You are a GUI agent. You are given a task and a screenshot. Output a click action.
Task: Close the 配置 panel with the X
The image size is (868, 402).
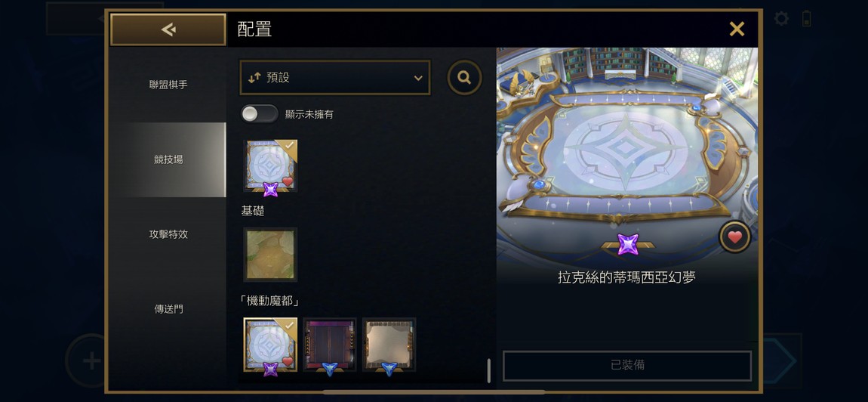click(x=737, y=29)
